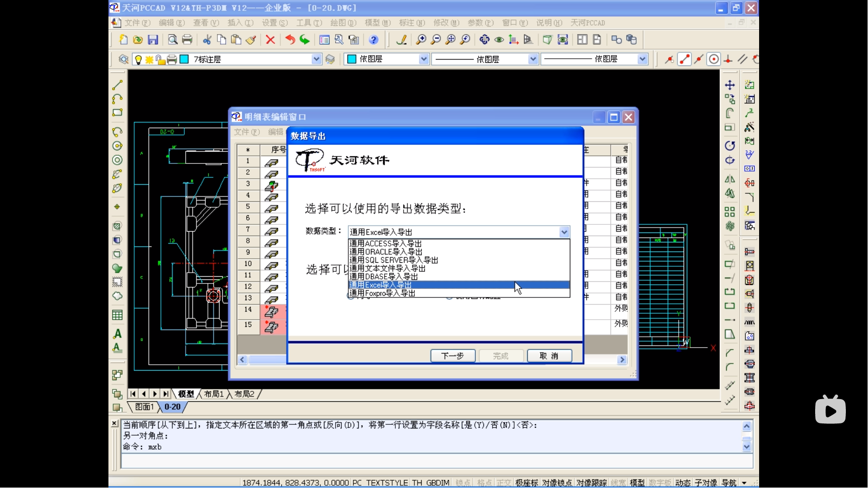The height and width of the screenshot is (488, 868).
Task: Click the green Redo arrow icon
Action: coord(305,40)
